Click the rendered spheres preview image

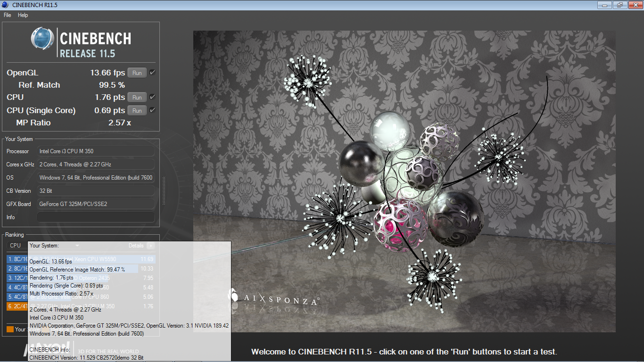point(404,181)
